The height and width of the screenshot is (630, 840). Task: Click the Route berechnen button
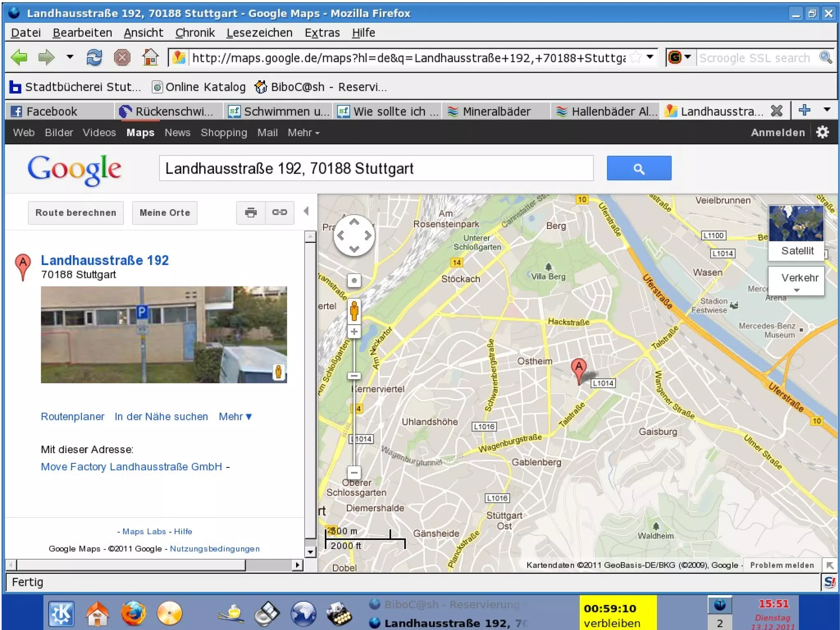pyautogui.click(x=76, y=213)
